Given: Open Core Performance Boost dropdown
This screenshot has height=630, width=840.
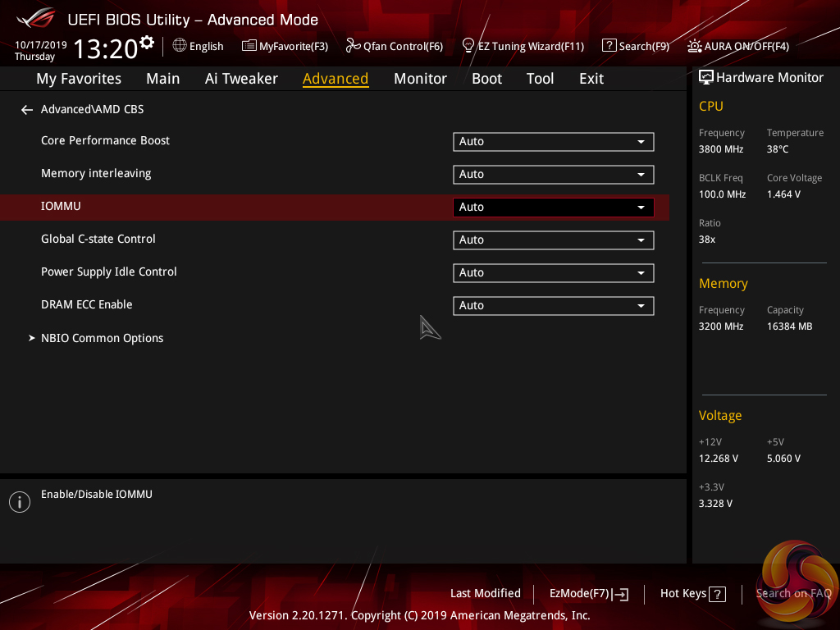Looking at the screenshot, I should tap(554, 141).
